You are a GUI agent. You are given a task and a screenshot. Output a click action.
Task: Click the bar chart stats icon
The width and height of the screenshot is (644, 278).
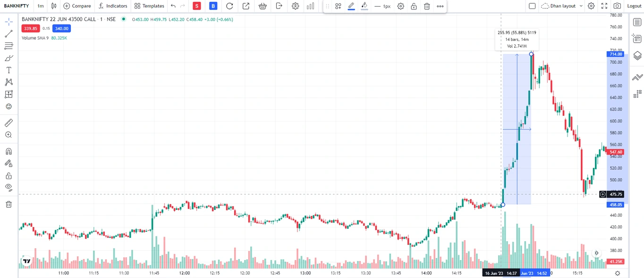[310, 6]
